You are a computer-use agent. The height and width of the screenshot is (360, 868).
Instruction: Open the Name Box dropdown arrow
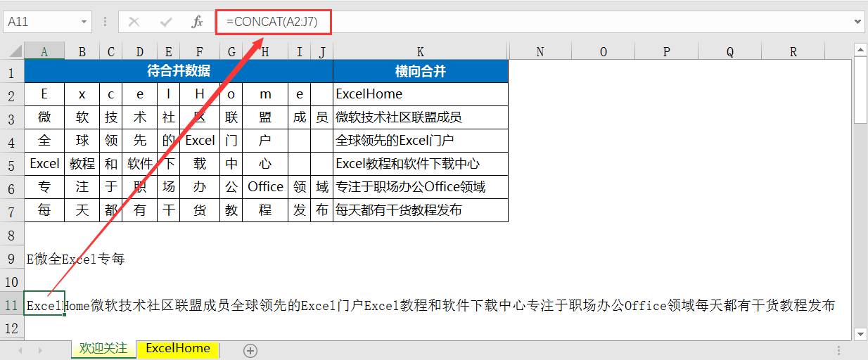click(84, 22)
